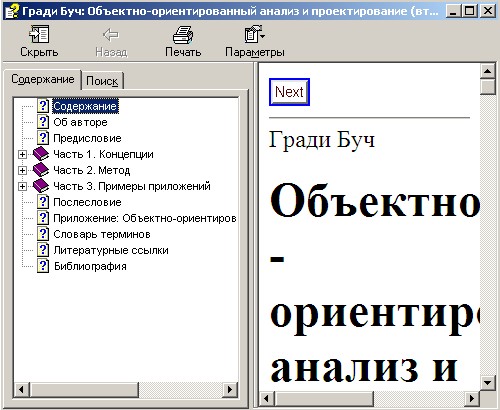Click the purple book icon of Часть 3. Примеры приложений
Screen dimensions: 500x410
click(41, 186)
